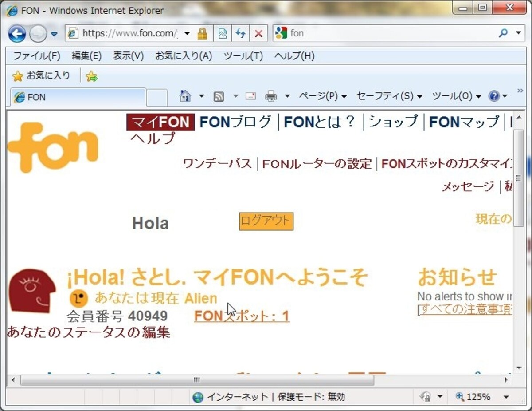Open the FONとは？ link
This screenshot has height=411, width=532.
coord(320,122)
